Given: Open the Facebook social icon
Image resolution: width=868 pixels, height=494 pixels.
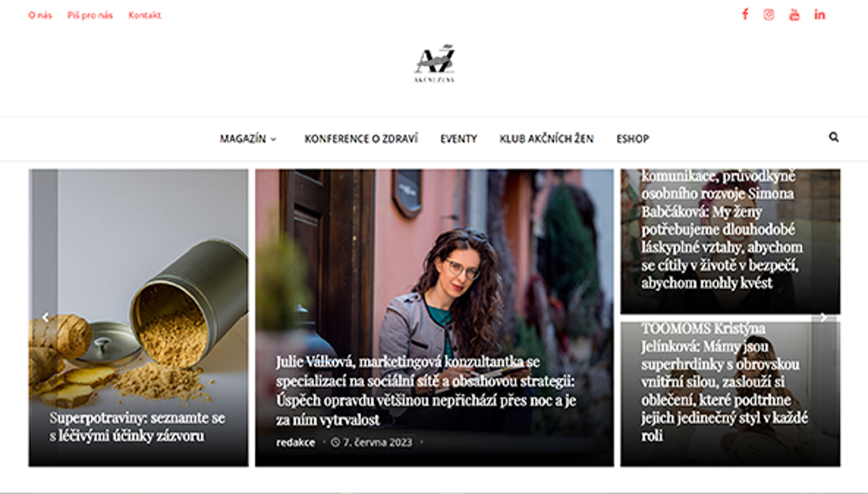Looking at the screenshot, I should tap(745, 15).
